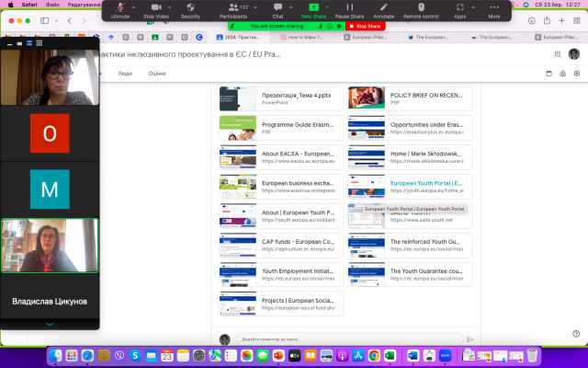Send the class comment
This screenshot has height=368, width=588.
click(x=469, y=339)
